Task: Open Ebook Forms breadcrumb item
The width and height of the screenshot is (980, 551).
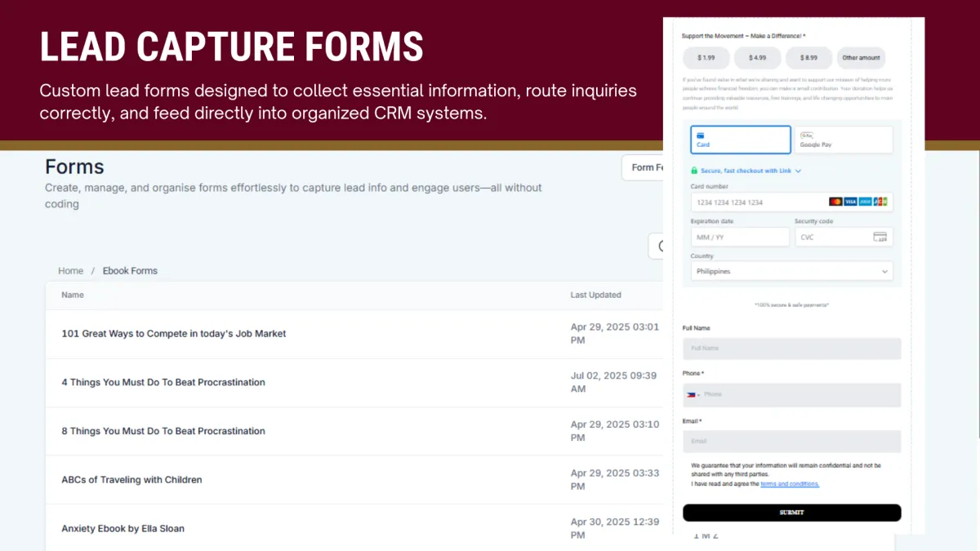Action: 130,270
